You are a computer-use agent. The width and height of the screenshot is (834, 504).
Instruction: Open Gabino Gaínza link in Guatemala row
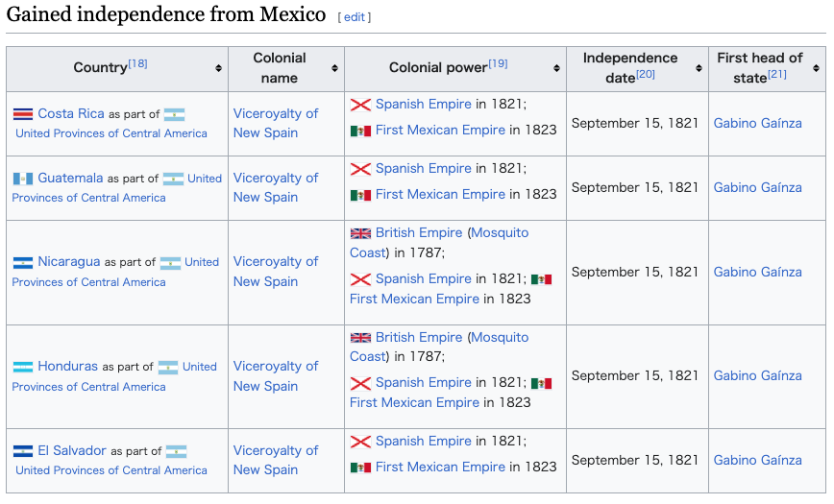[757, 187]
